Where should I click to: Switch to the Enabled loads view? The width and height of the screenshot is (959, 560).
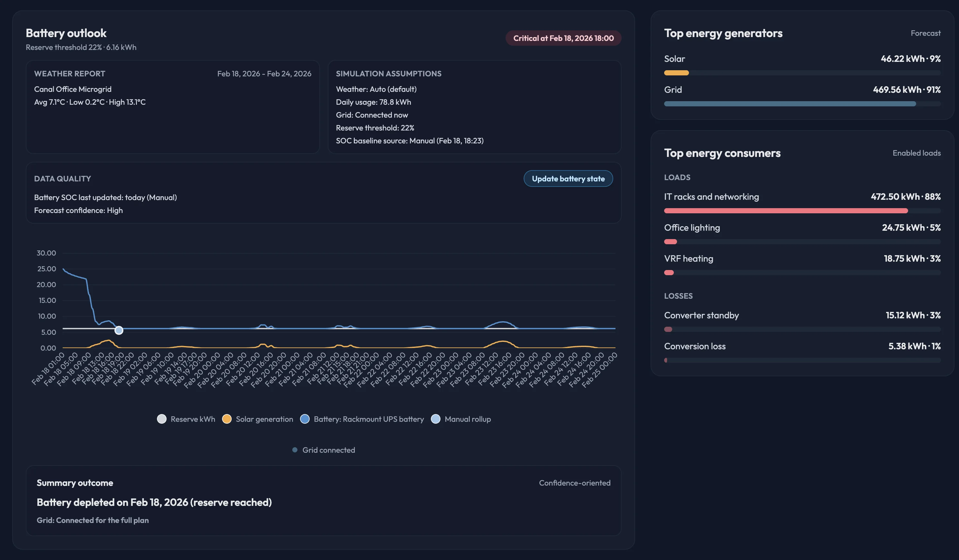point(916,152)
